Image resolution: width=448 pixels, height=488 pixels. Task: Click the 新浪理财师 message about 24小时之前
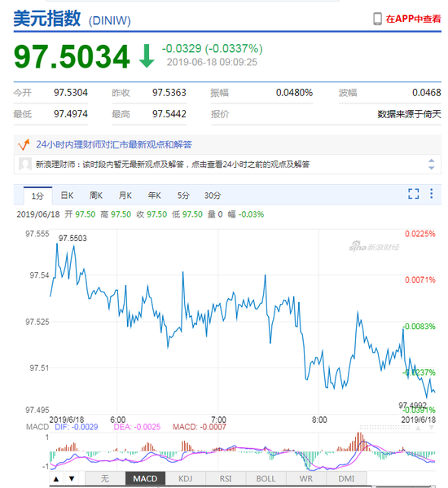[173, 164]
